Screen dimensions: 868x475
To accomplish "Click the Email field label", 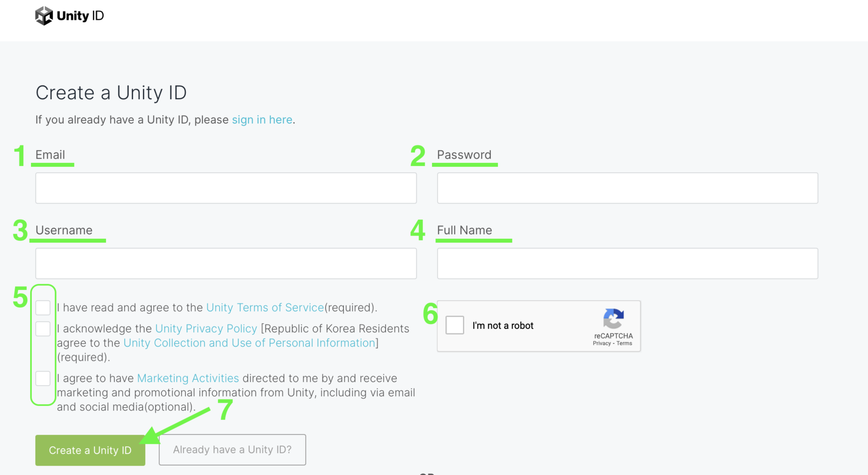I will (x=50, y=155).
